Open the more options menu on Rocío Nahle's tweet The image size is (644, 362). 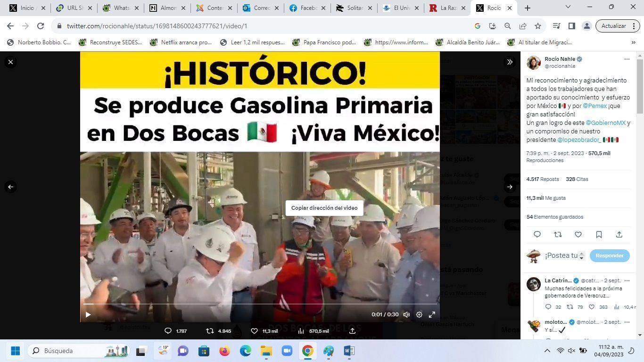click(x=627, y=59)
